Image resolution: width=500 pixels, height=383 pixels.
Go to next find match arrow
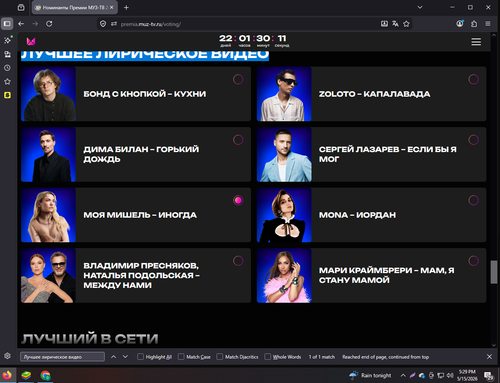[x=125, y=357]
